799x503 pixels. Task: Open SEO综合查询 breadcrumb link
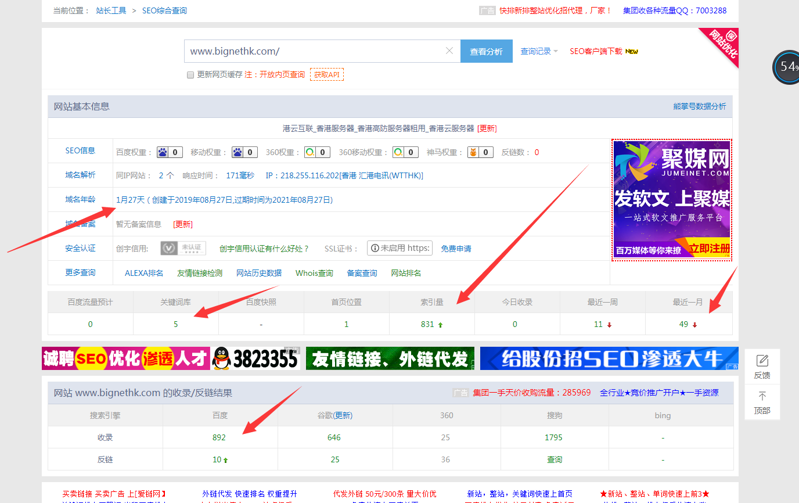click(164, 11)
